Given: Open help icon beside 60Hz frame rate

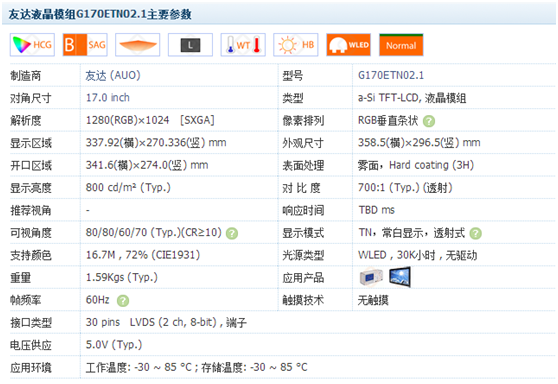Looking at the screenshot, I should click(123, 301).
